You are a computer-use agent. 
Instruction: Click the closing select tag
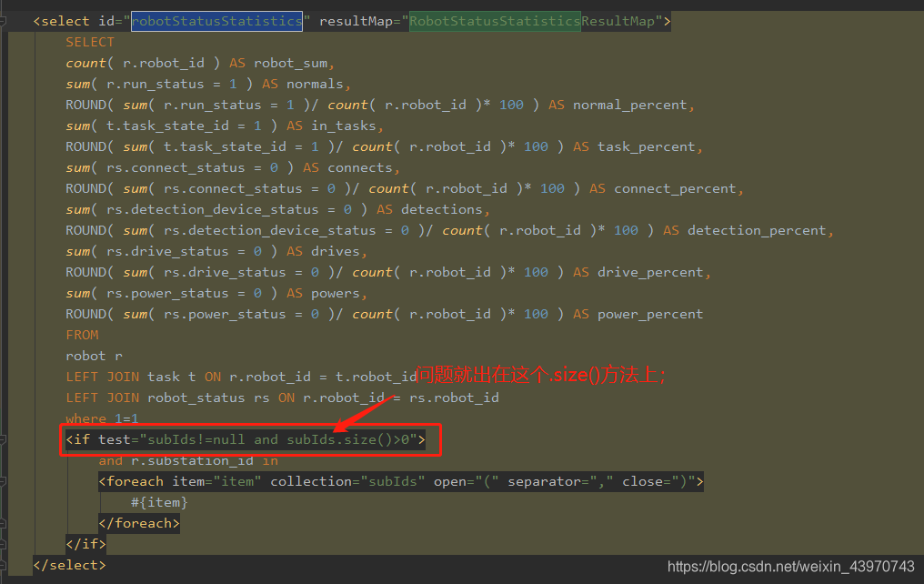coord(68,564)
